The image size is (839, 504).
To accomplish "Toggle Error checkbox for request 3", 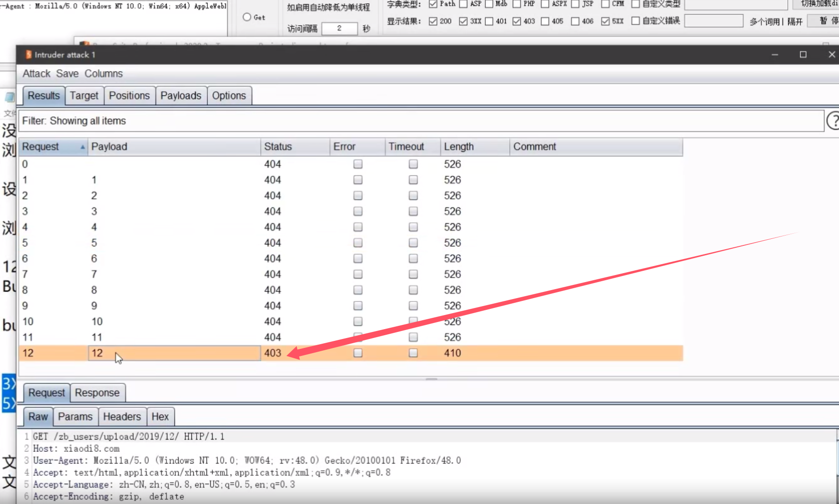I will pos(358,211).
